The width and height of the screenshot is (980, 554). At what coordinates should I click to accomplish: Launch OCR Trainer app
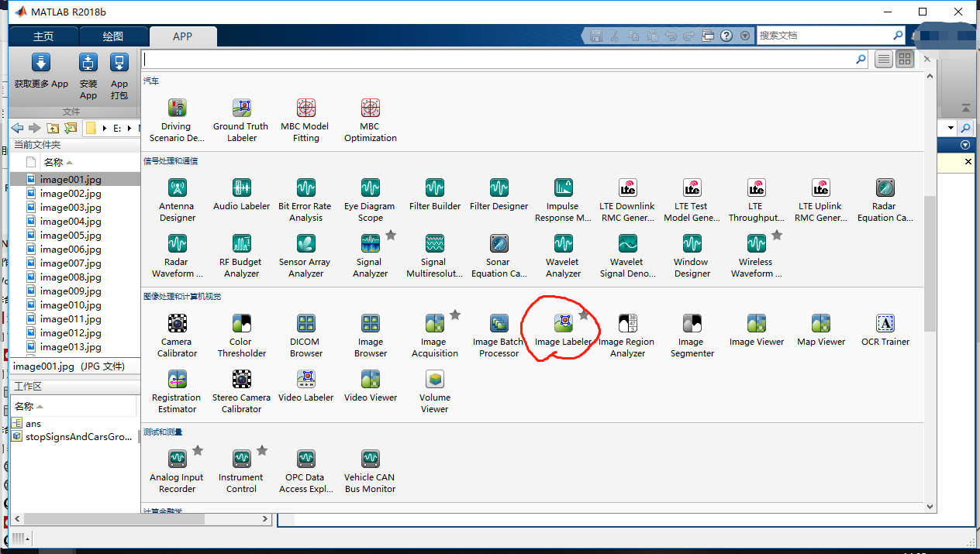pos(885,330)
